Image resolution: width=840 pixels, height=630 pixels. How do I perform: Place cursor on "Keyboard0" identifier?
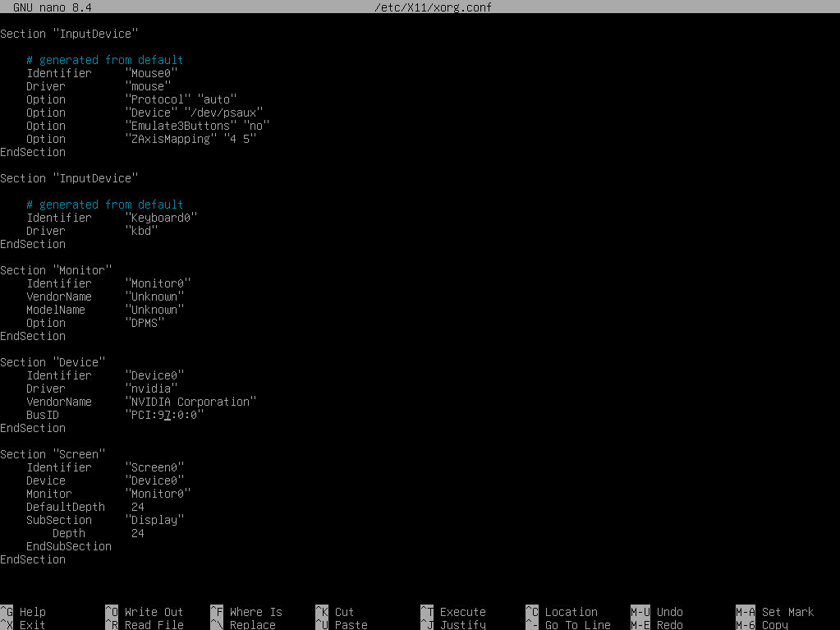(161, 218)
